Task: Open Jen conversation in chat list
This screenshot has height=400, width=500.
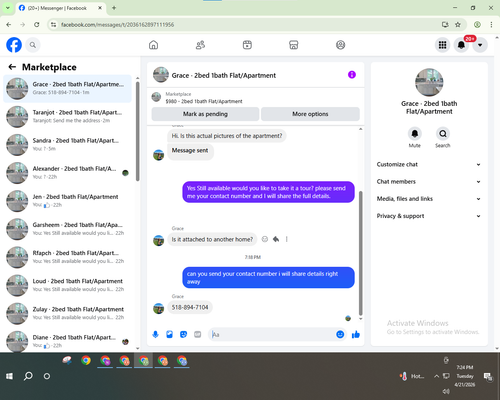Action: [x=67, y=201]
